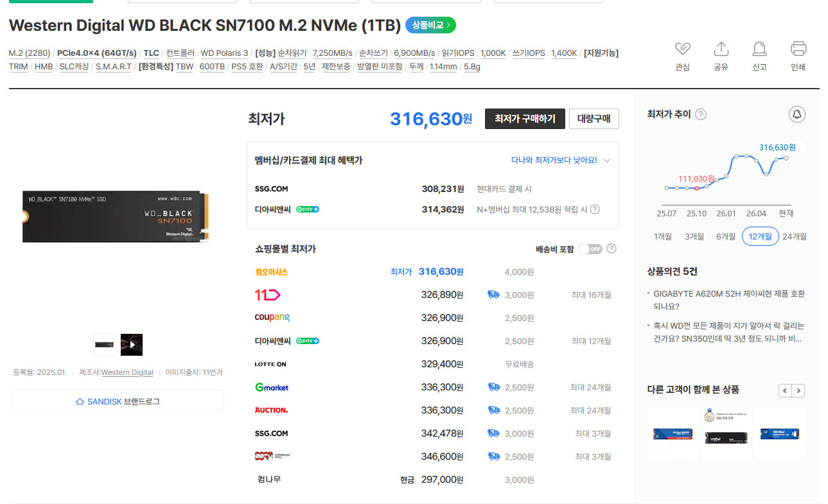The image size is (828, 504).
Task: Open the help icon beside 최저가 추이
Action: tap(701, 114)
